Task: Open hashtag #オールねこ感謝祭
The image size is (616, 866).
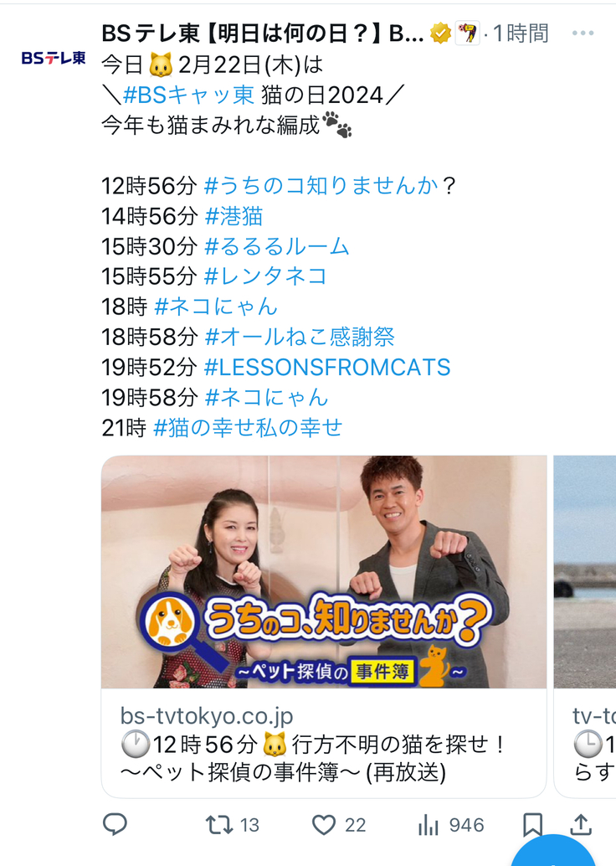Action: coord(300,337)
